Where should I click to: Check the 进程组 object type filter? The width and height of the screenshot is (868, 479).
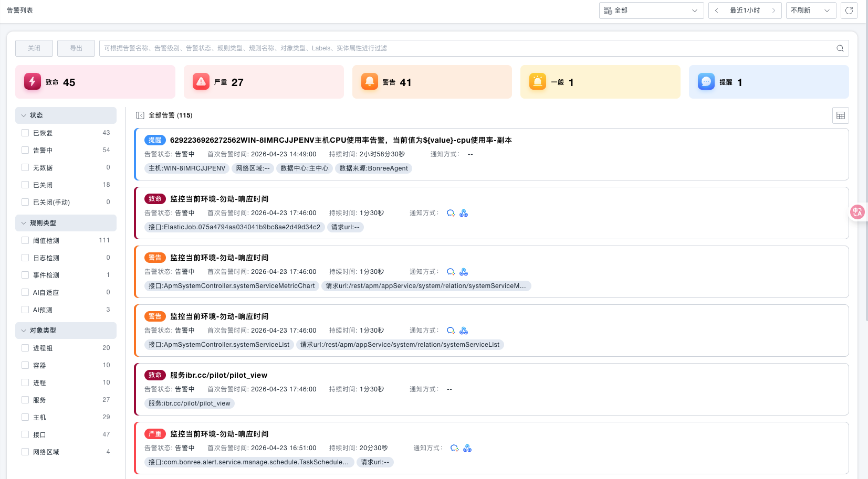point(25,348)
